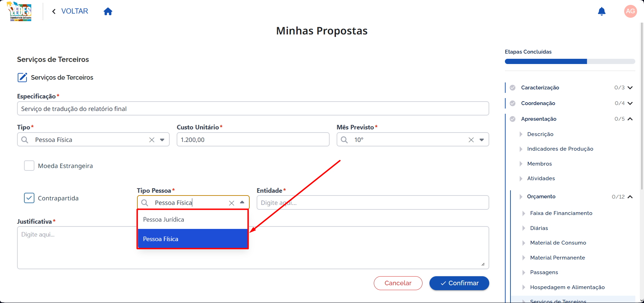Open the Mês Previsto dropdown arrow
644x303 pixels.
[x=482, y=140]
